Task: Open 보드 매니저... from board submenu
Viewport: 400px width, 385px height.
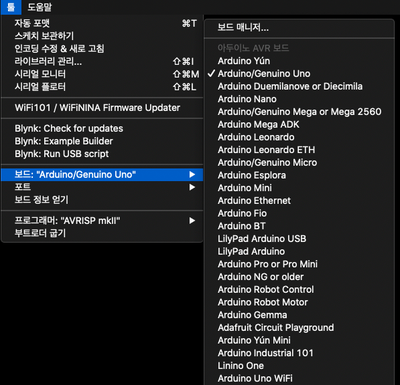Action: [x=299, y=28]
